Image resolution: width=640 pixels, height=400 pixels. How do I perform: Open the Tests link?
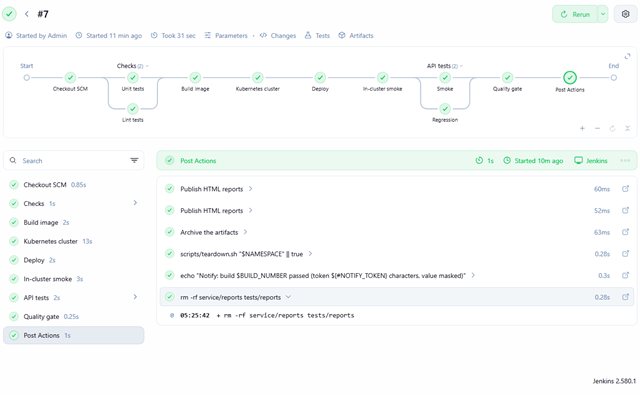(317, 36)
